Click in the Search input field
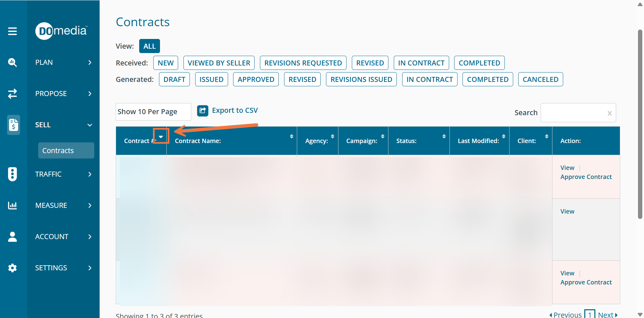Image resolution: width=644 pixels, height=318 pixels. click(x=574, y=113)
